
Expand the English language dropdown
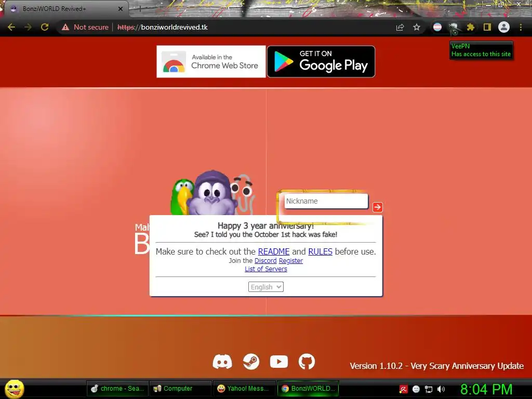(265, 287)
